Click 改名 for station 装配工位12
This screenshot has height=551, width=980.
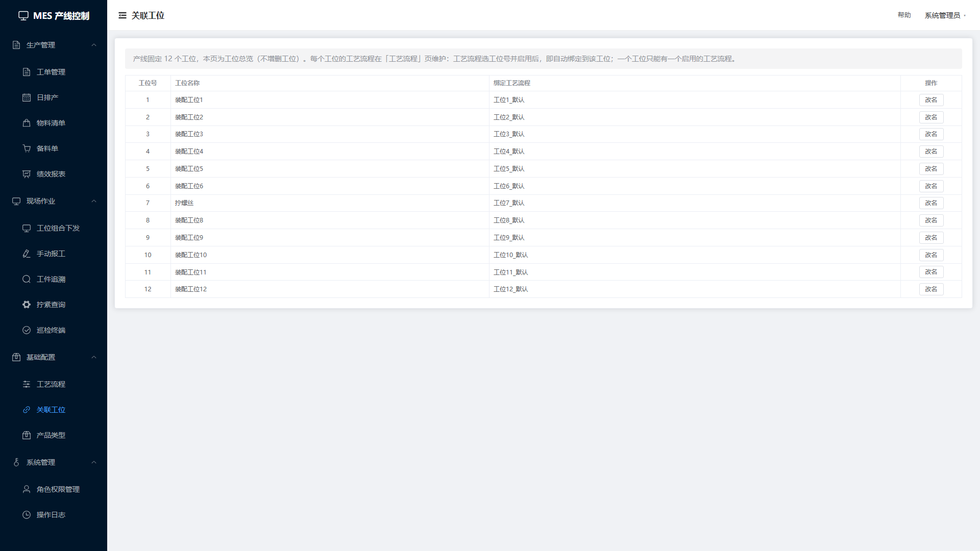click(x=931, y=289)
